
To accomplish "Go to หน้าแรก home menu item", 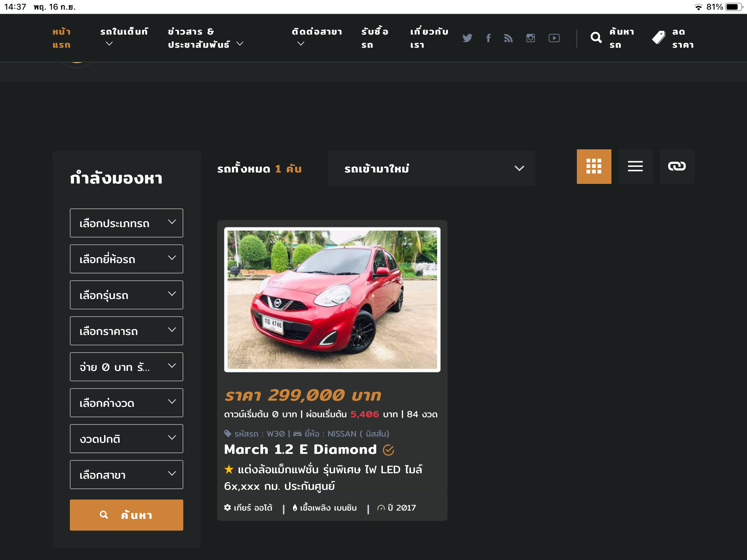I will [x=62, y=38].
